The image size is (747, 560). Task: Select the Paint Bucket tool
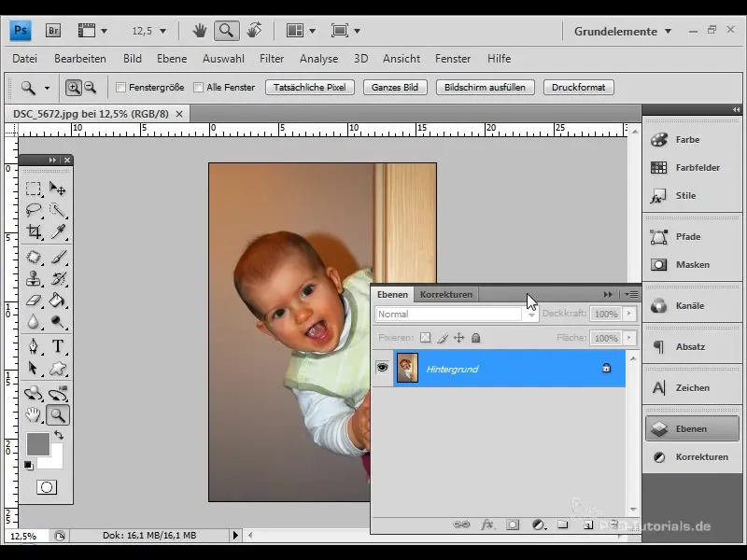[58, 301]
